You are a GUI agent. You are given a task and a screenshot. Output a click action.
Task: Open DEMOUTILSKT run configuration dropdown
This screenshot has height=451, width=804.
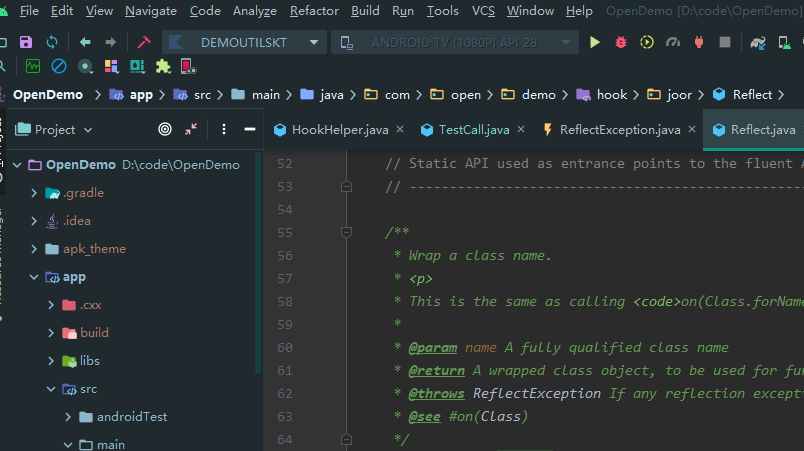point(245,43)
